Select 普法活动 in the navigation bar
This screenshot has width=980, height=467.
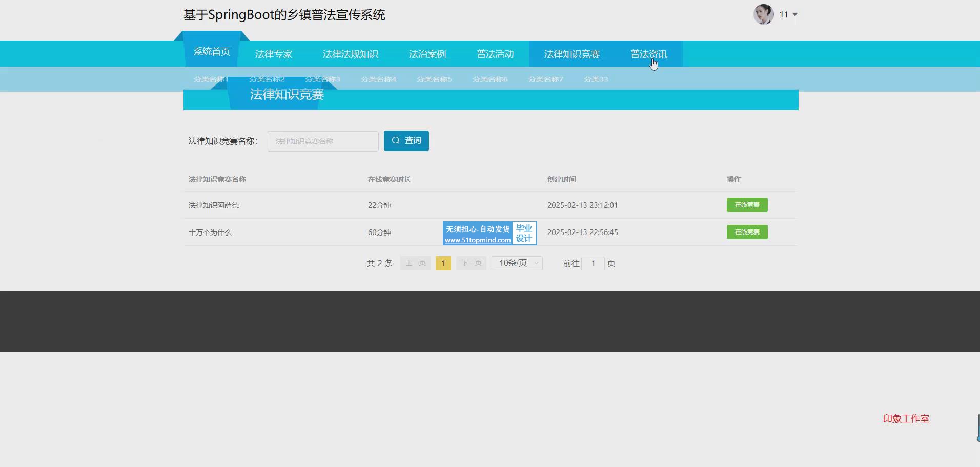(495, 54)
